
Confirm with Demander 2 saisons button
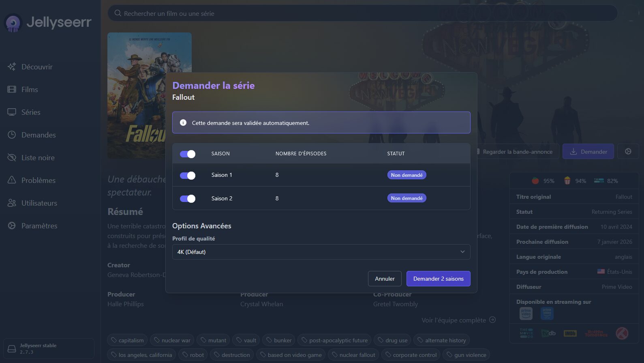point(438,279)
